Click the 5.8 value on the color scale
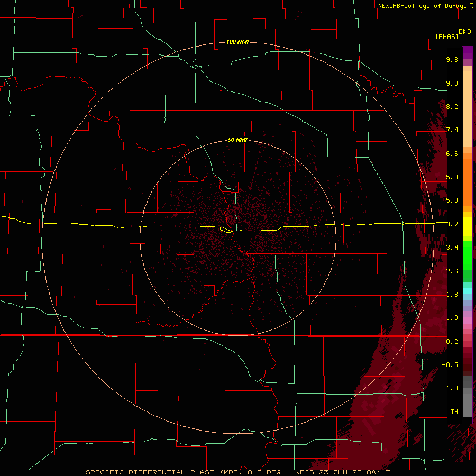The image size is (476, 476). pos(452,177)
